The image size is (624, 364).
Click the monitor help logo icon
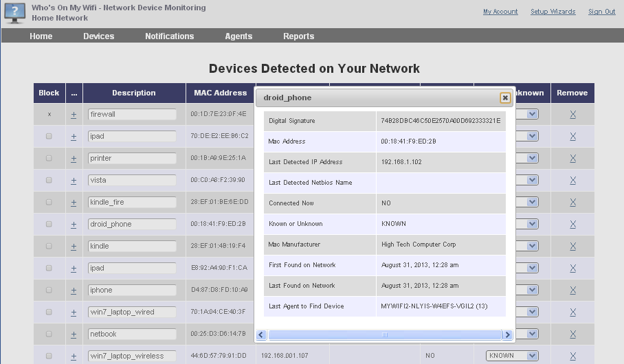coord(15,13)
